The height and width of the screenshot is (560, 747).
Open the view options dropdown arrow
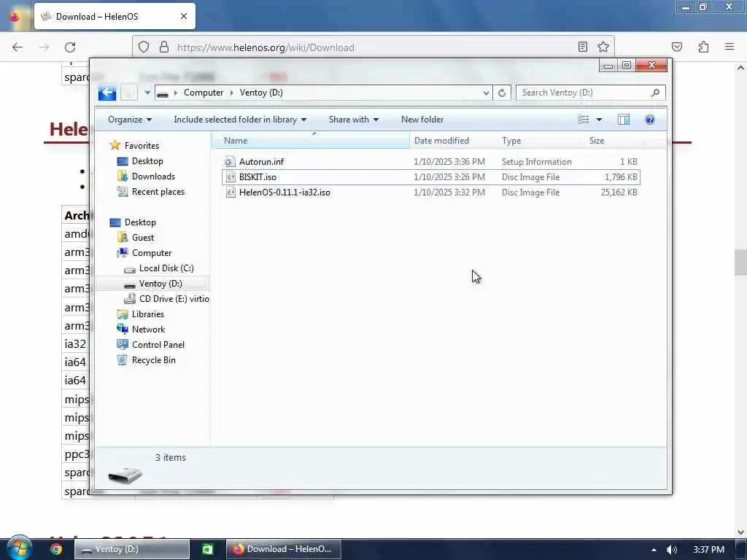pyautogui.click(x=599, y=120)
